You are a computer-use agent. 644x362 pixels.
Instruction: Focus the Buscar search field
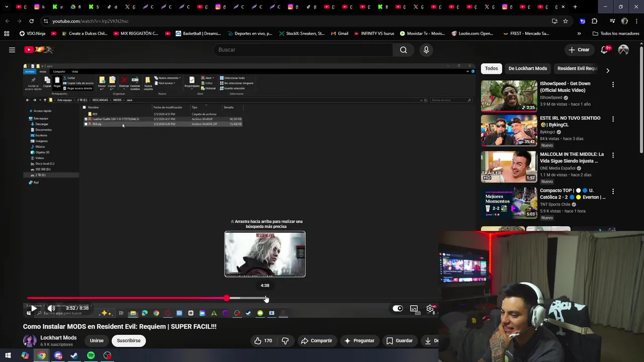click(x=303, y=50)
